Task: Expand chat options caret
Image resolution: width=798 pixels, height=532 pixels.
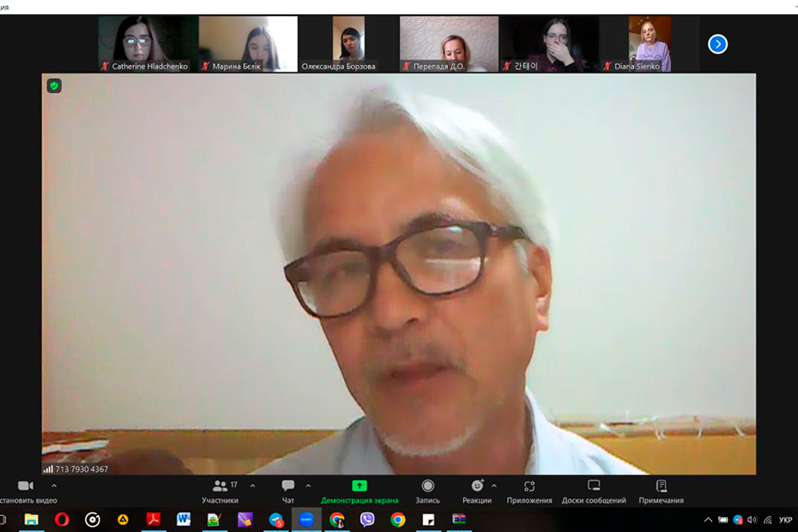Action: pyautogui.click(x=309, y=486)
